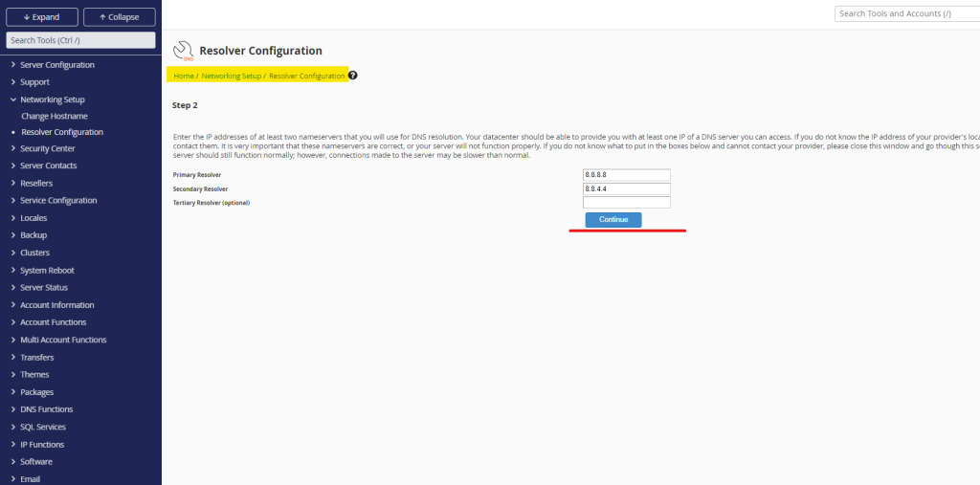Click the sidebar Search Tools box
This screenshot has width=980, height=485.
[80, 40]
